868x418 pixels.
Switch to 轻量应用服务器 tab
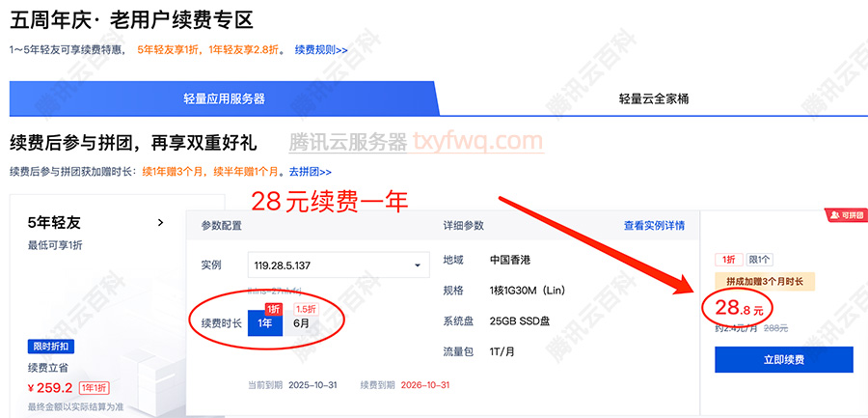coord(224,99)
